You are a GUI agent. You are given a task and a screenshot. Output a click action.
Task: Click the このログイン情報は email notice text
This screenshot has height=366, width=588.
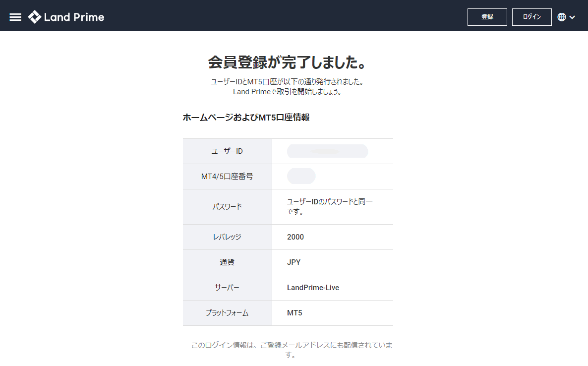292,350
